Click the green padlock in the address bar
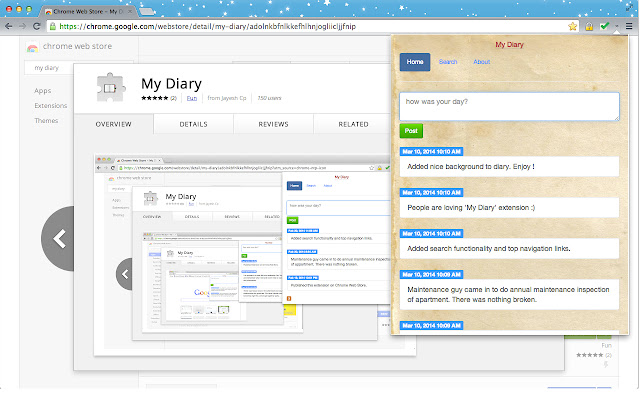The width and height of the screenshot is (640, 400). coord(53,27)
